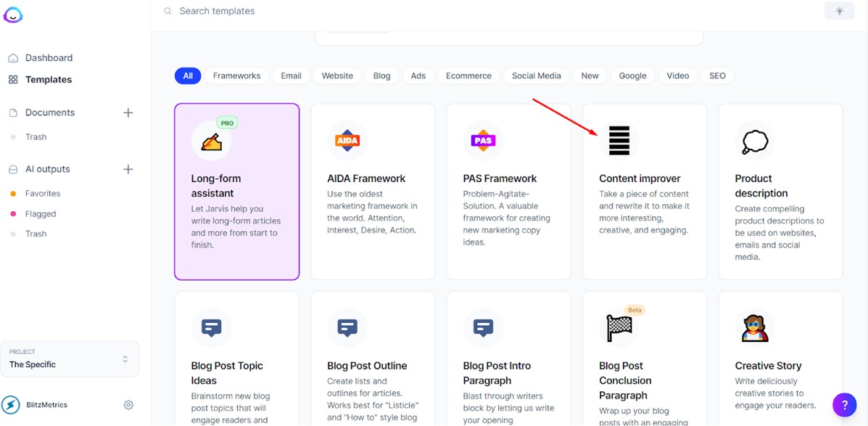The image size is (868, 426).
Task: Open the Content improver stacked-lines icon
Action: click(619, 140)
